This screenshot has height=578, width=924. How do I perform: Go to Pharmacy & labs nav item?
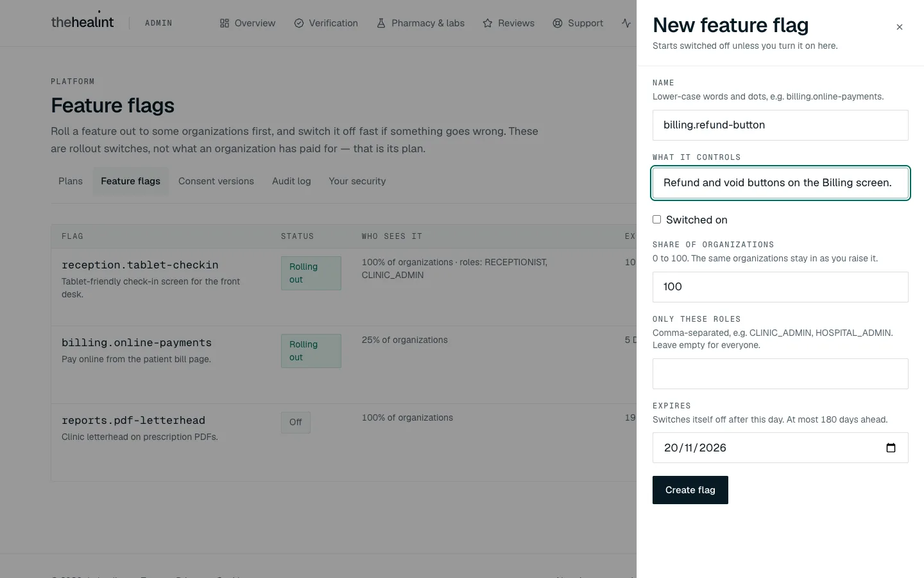(x=420, y=23)
